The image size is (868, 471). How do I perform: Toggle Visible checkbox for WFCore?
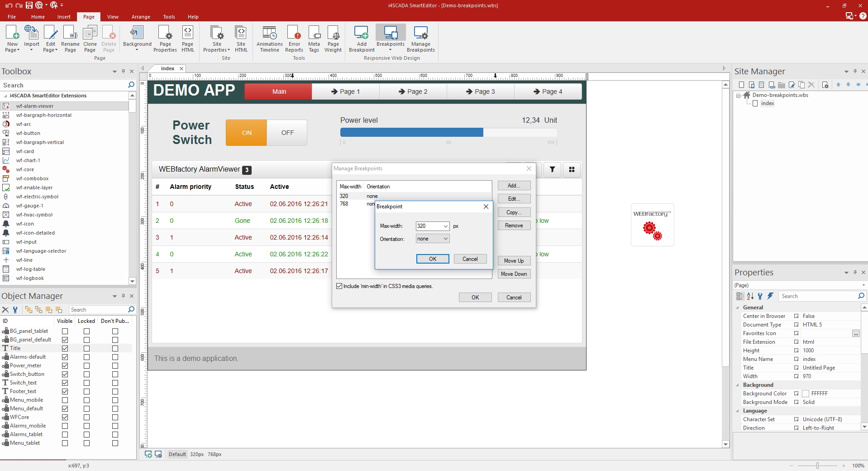65,417
